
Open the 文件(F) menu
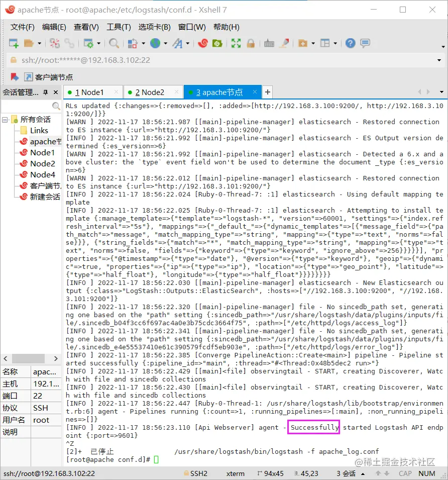coord(22,27)
